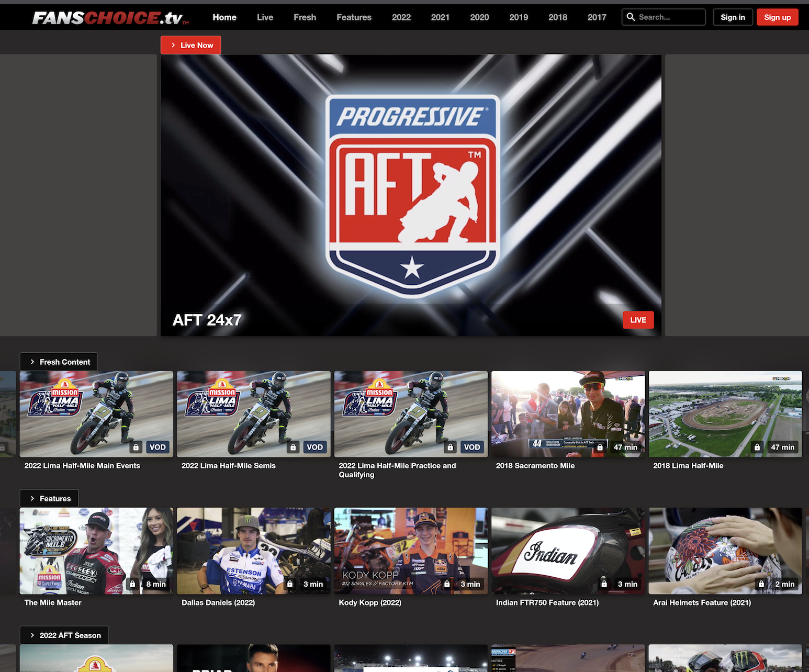This screenshot has width=809, height=672.
Task: Click the '2 min' duration on Arai Helmets
Action: [785, 584]
